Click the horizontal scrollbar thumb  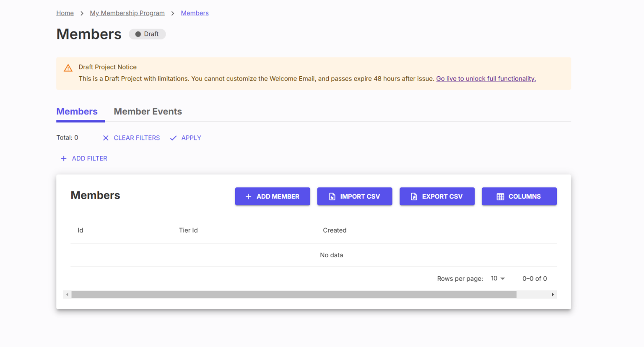(x=293, y=295)
